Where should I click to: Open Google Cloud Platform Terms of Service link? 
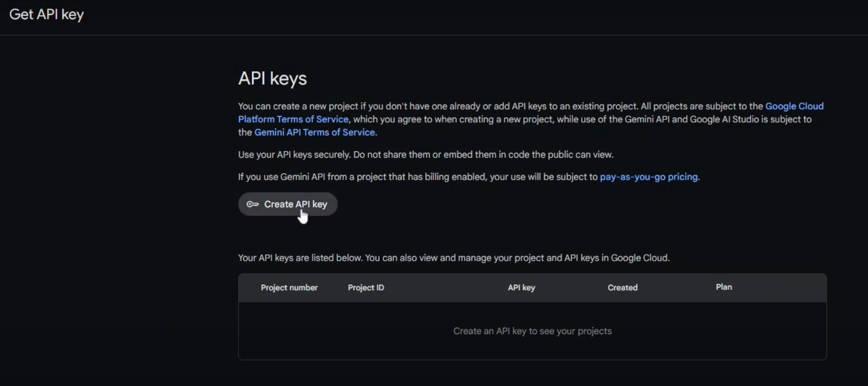pyautogui.click(x=293, y=119)
